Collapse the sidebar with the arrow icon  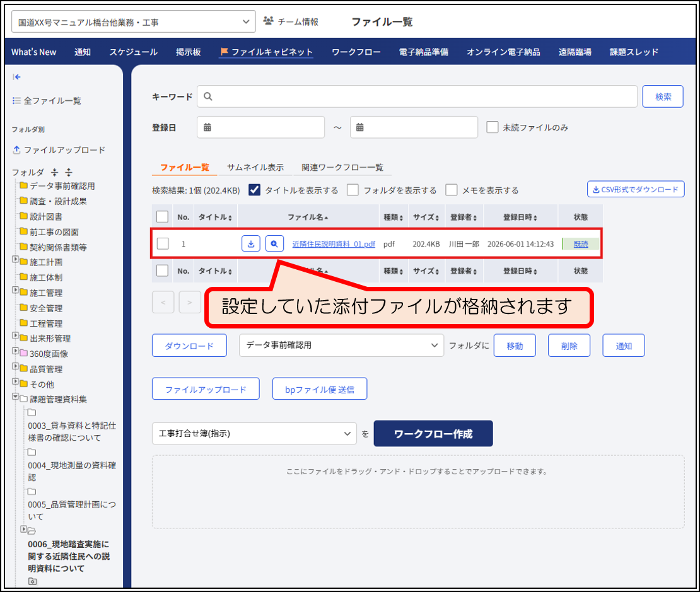(x=16, y=77)
